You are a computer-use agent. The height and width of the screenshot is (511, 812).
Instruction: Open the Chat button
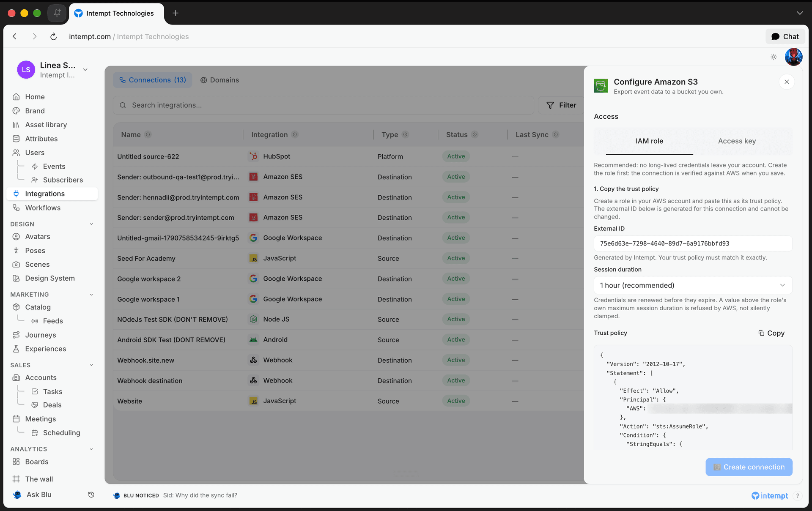[x=785, y=37]
